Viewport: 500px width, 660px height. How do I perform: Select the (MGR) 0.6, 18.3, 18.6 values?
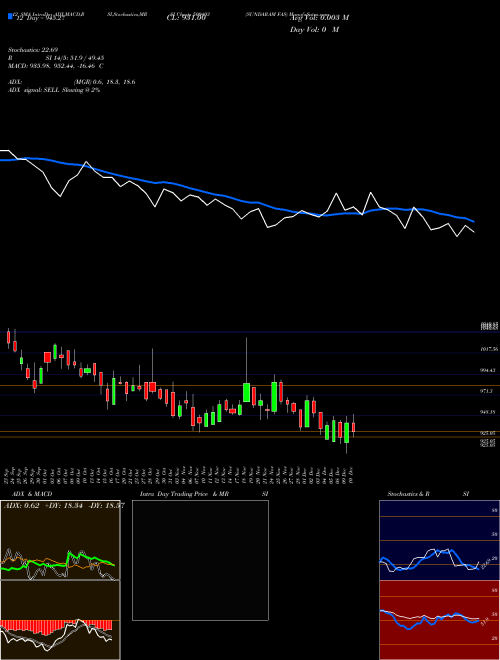(x=104, y=82)
